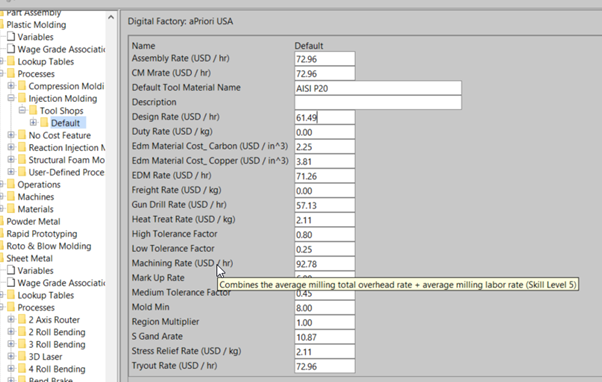Expand the No Cost Feature node
Image resolution: width=602 pixels, height=382 pixels.
point(11,135)
